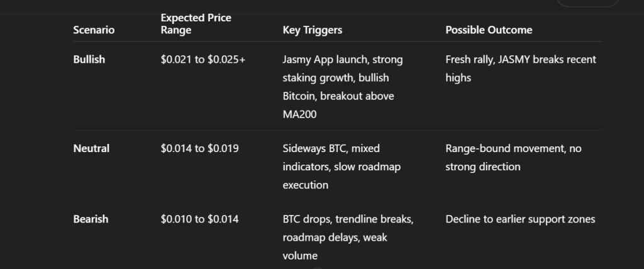Select the Possible Outcome column header
Screen dimensions: 644x269
489,30
